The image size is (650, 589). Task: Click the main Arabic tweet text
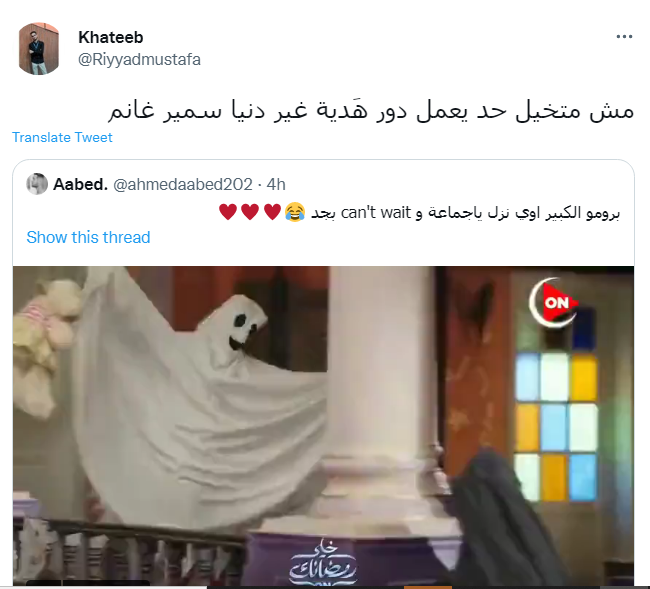pos(371,110)
